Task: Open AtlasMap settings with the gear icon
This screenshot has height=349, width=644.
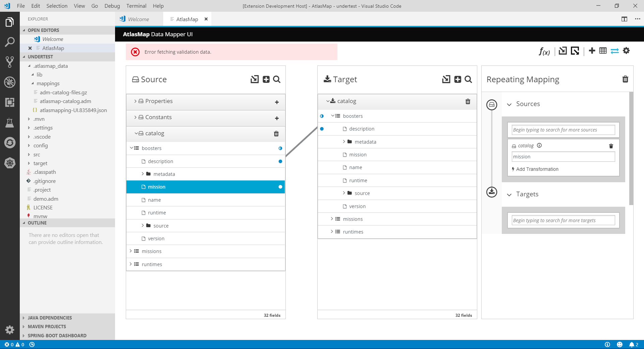Action: [x=626, y=51]
